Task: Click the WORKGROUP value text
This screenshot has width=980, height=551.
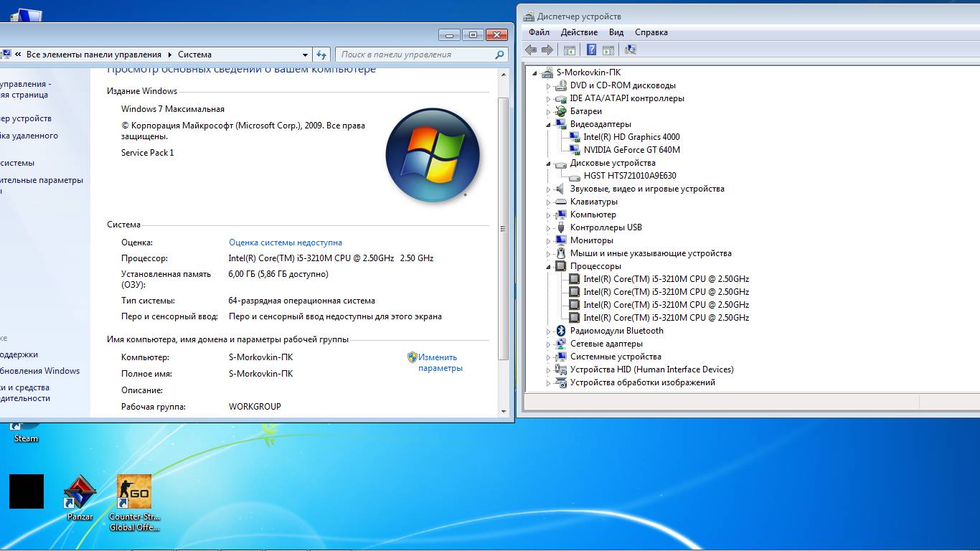Action: [x=255, y=407]
